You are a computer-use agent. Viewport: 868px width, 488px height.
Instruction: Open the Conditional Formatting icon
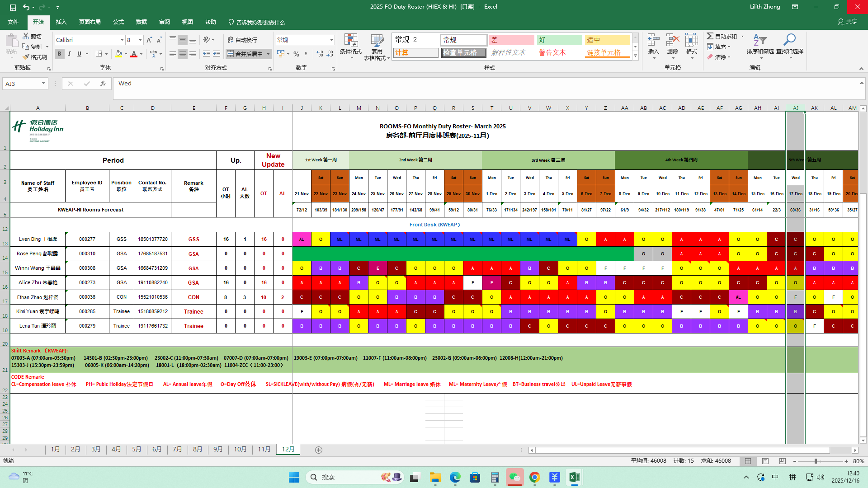pyautogui.click(x=350, y=41)
